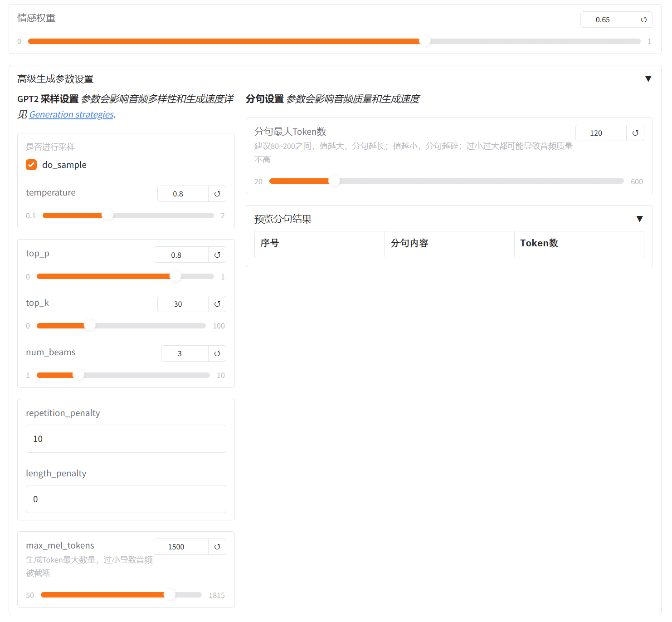Viewport: 672px width, 622px height.
Task: Reset top_p to its default value
Action: (217, 255)
